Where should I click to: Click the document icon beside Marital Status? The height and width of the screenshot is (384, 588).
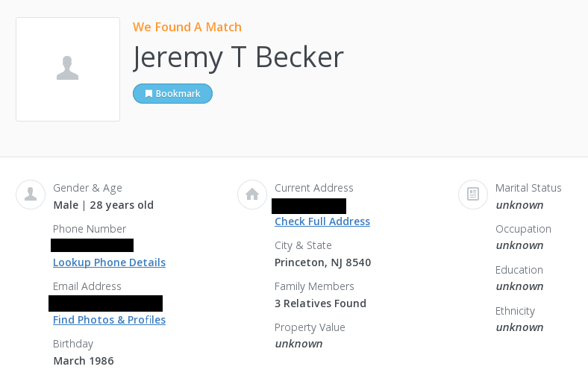pyautogui.click(x=473, y=195)
